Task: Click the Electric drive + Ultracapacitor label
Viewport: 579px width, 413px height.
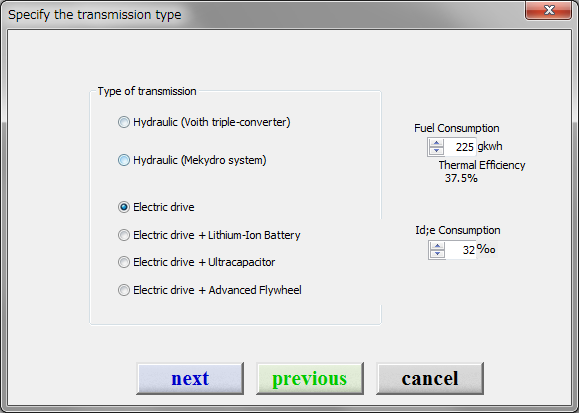Action: 204,262
